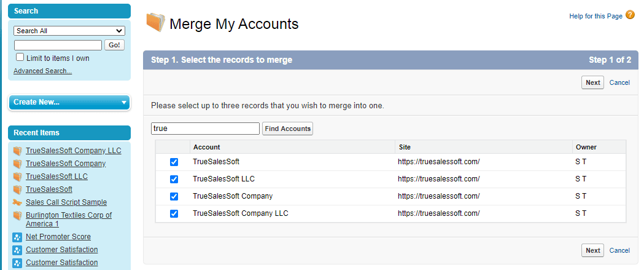Image resolution: width=644 pixels, height=270 pixels.
Task: Click account icon beside recent TrueSalesSoft Company
Action: point(17,164)
